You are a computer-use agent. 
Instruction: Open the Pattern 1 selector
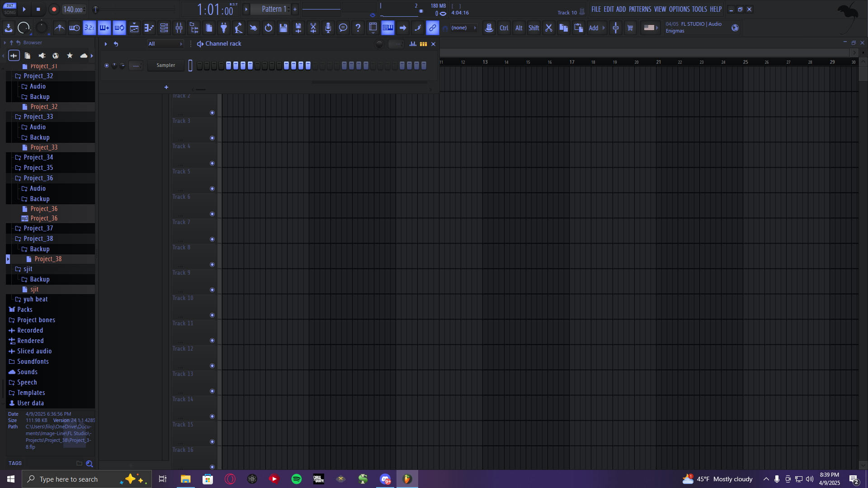[274, 9]
